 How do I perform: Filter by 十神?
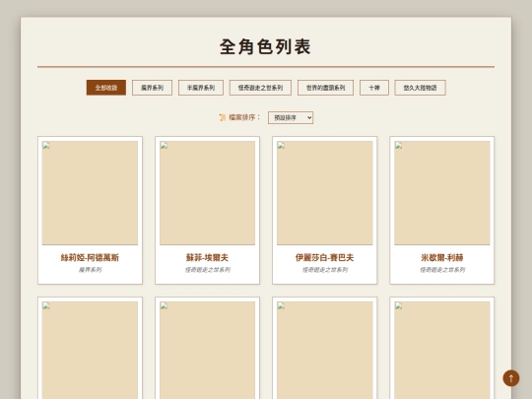(374, 88)
